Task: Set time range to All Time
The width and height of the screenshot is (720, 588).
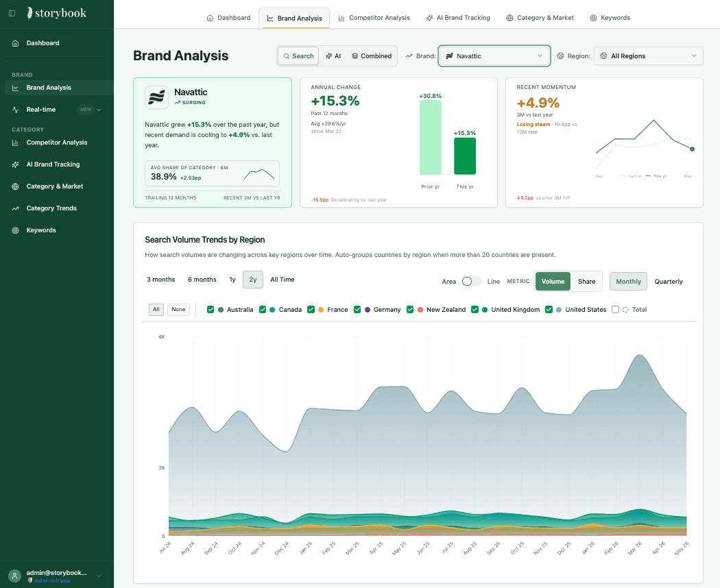Action: pos(283,280)
